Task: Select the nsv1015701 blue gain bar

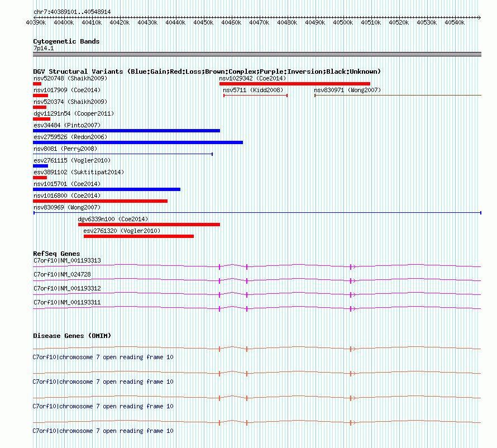Action: (x=107, y=189)
